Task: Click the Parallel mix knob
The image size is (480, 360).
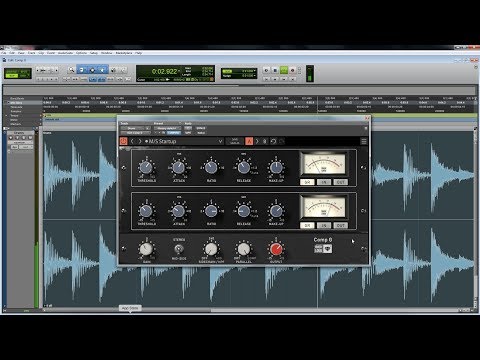Action: [244, 249]
